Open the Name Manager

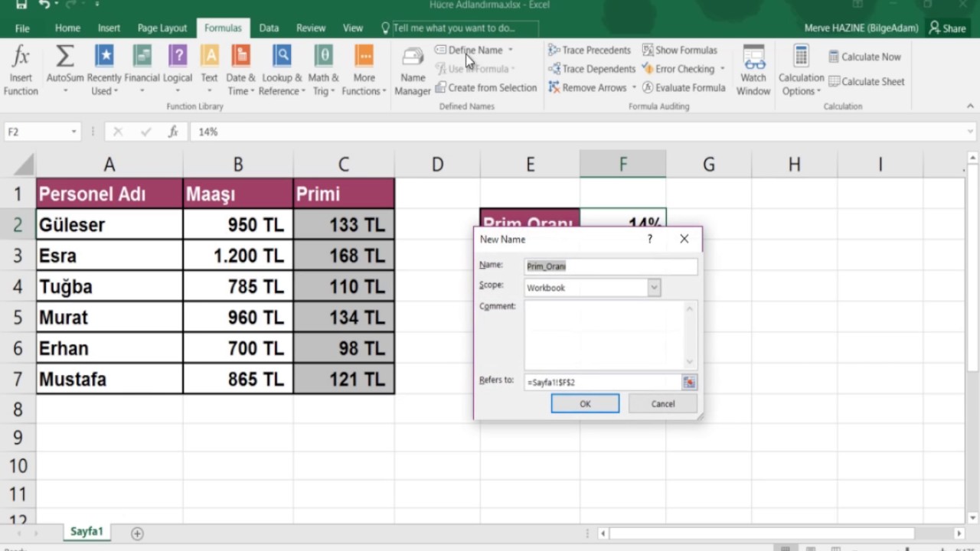[413, 71]
